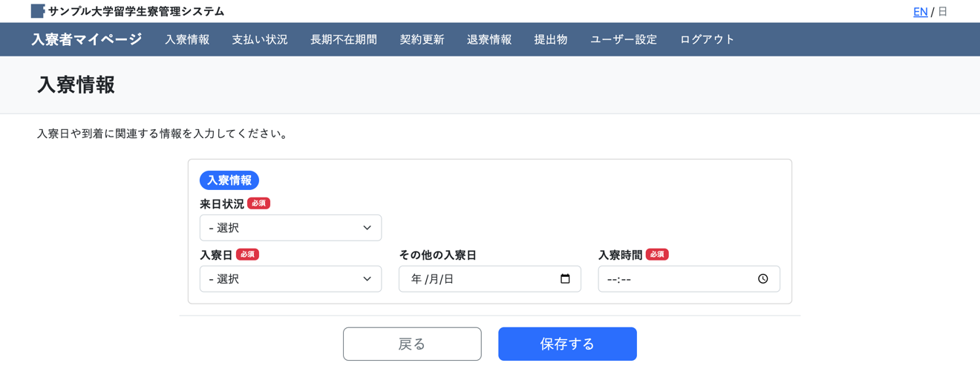This screenshot has height=383, width=980.
Task: Open ユーザー設定
Action: coord(624,40)
